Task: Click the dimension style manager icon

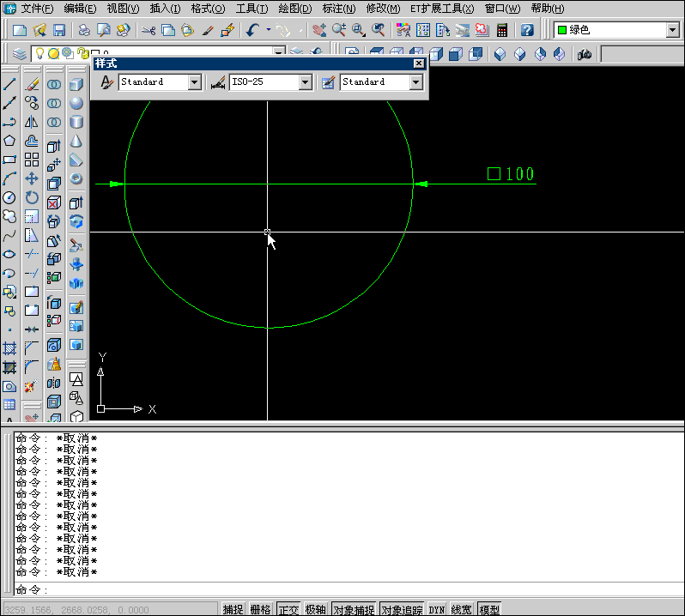Action: 217,82
